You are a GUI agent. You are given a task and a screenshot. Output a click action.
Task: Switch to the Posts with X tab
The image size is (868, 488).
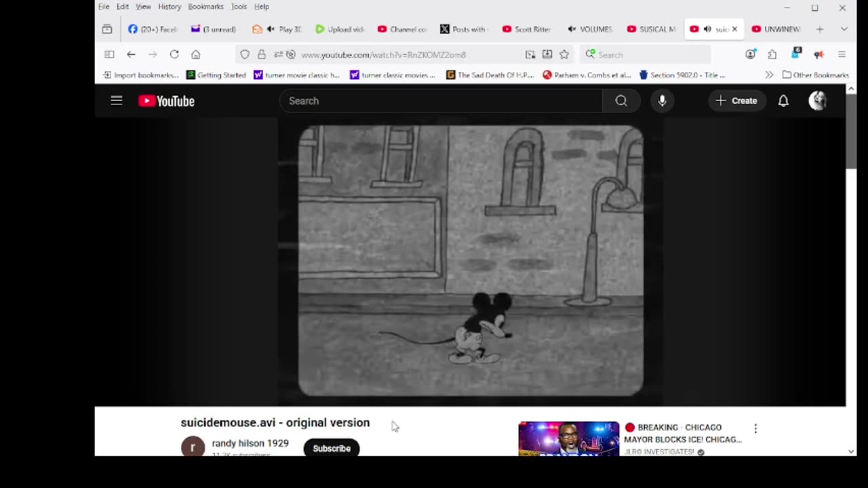tap(463, 29)
